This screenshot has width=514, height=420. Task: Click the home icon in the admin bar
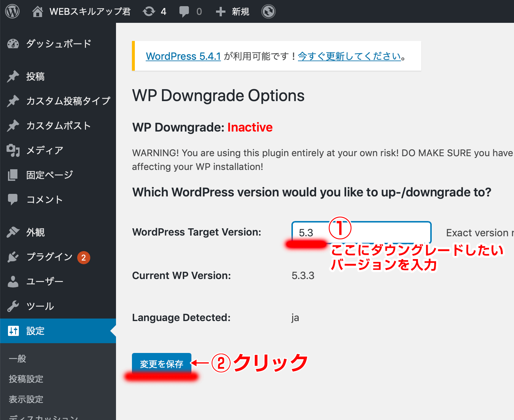[x=37, y=12]
